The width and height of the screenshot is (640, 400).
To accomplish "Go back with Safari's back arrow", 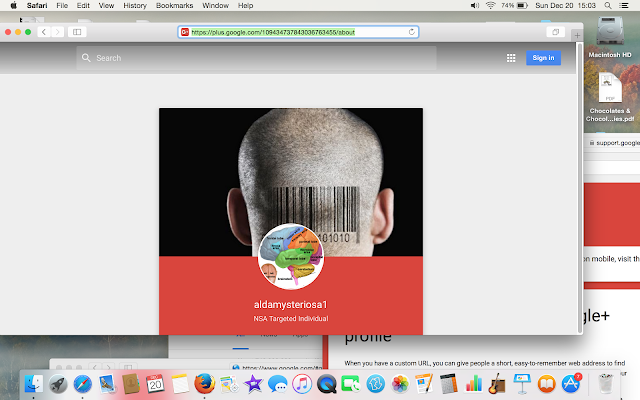I will click(x=44, y=32).
